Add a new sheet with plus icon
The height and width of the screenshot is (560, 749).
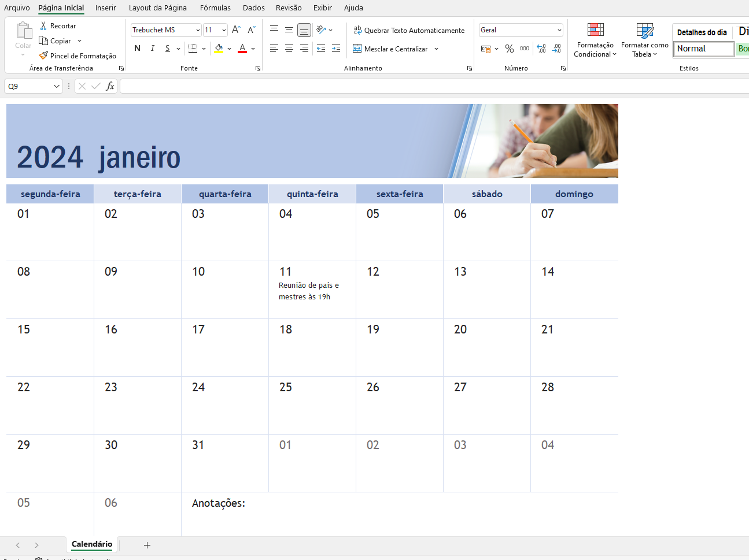[147, 545]
